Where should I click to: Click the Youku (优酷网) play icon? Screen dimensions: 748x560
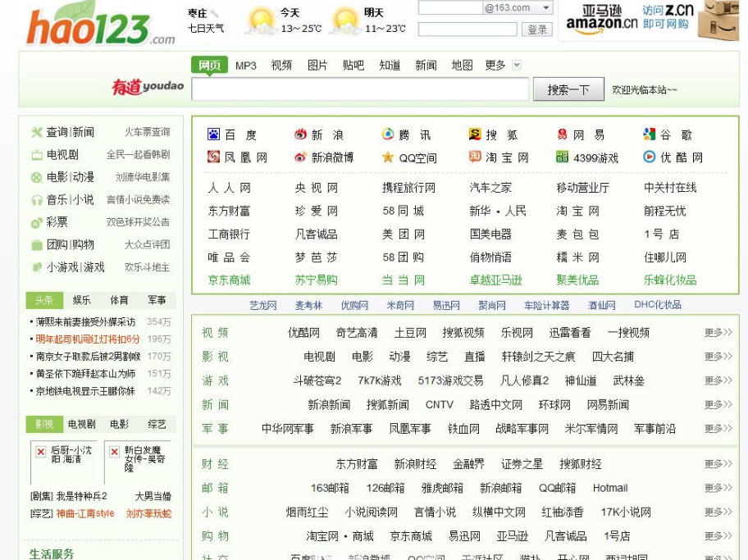click(650, 157)
